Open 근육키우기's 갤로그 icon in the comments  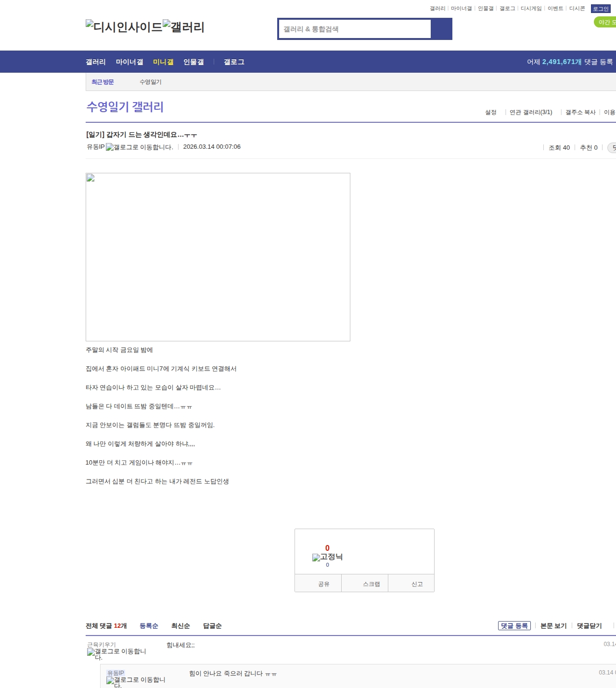tap(116, 654)
